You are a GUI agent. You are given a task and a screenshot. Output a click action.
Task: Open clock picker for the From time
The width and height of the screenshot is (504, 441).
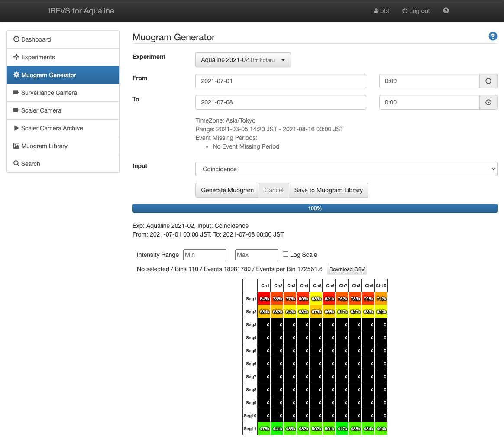[x=488, y=81]
